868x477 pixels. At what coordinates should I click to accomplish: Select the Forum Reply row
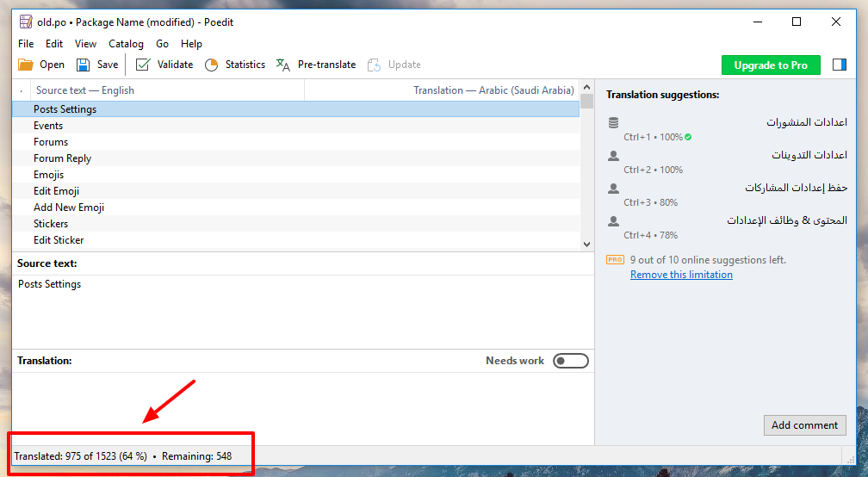click(295, 158)
